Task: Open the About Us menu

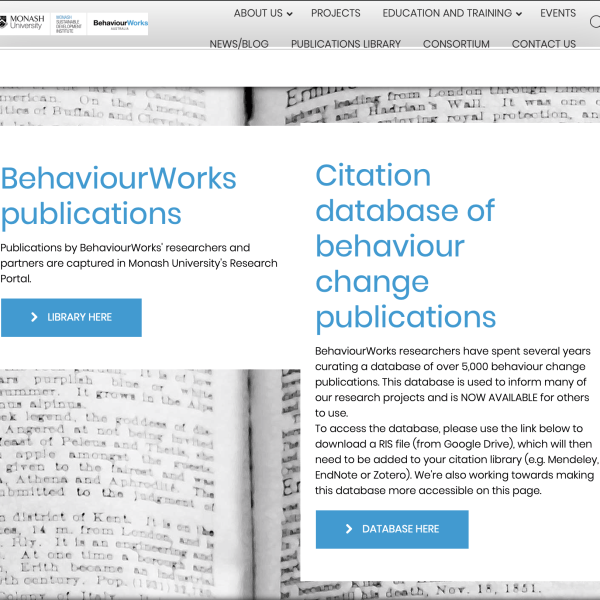Action: point(258,13)
